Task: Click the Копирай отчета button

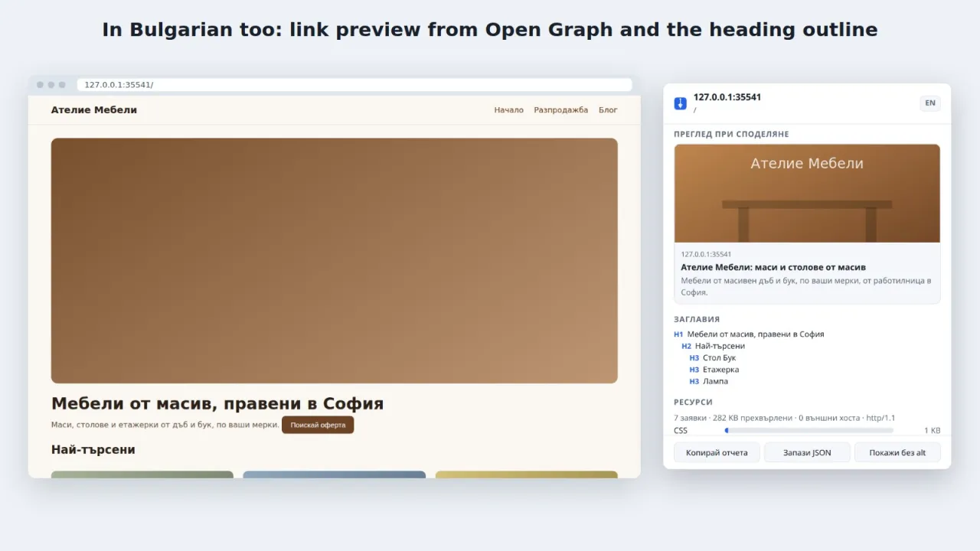Action: pos(717,452)
